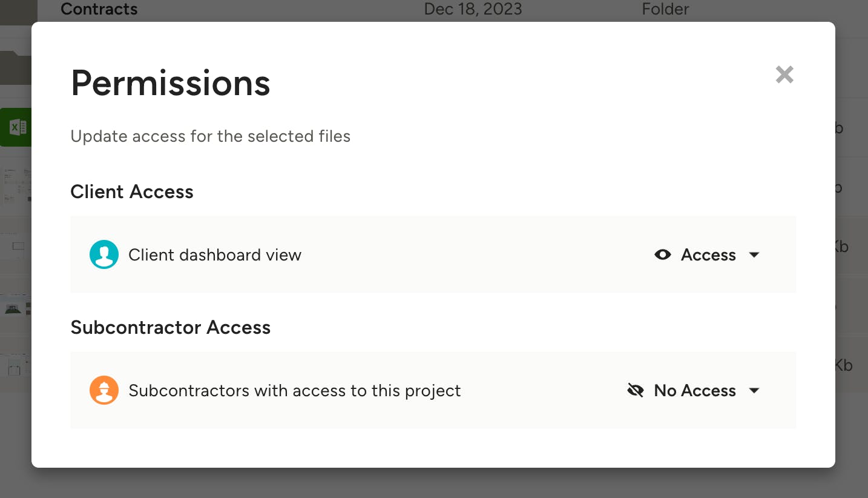Select the Client dashboard view label
The image size is (868, 498).
tap(215, 255)
